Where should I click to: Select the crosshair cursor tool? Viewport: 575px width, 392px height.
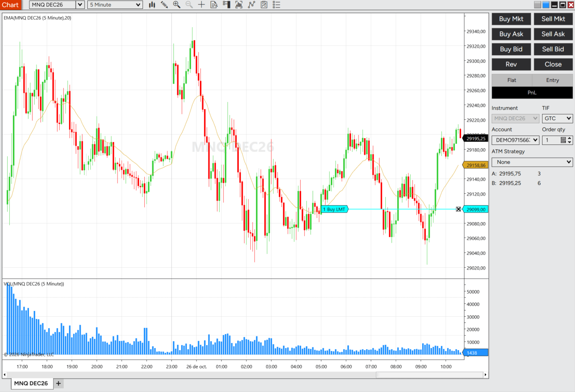[x=202, y=4]
